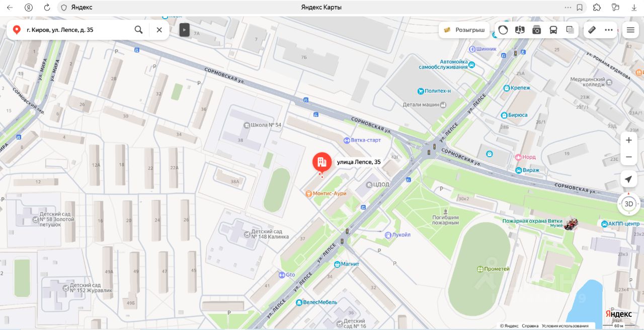Open browser downloads arrow icon

tap(634, 8)
